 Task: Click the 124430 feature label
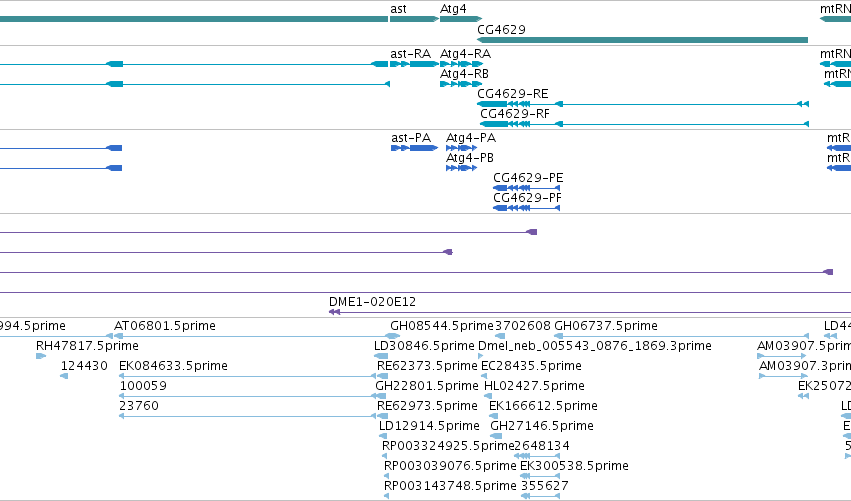[84, 366]
